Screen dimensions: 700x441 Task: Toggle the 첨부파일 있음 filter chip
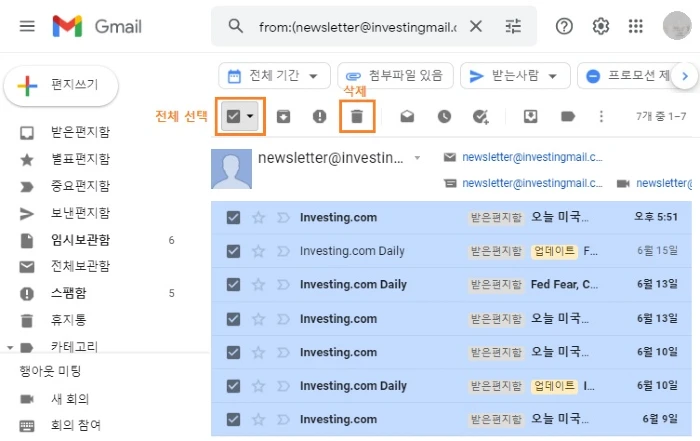395,76
